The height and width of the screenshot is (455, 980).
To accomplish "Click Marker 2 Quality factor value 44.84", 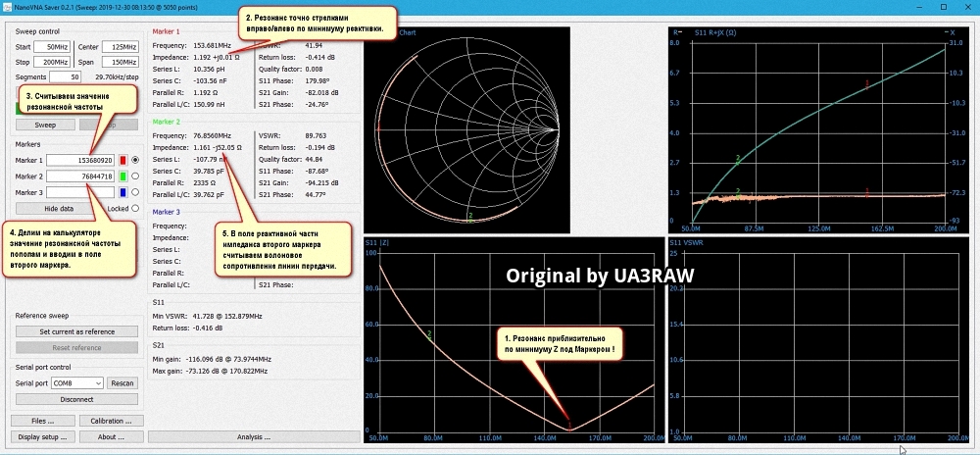I will coord(314,160).
